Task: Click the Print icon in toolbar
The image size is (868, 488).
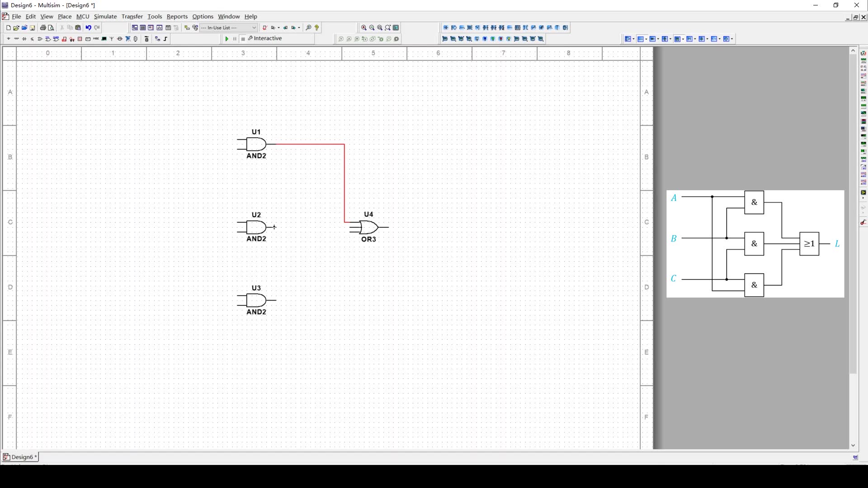Action: [x=43, y=28]
